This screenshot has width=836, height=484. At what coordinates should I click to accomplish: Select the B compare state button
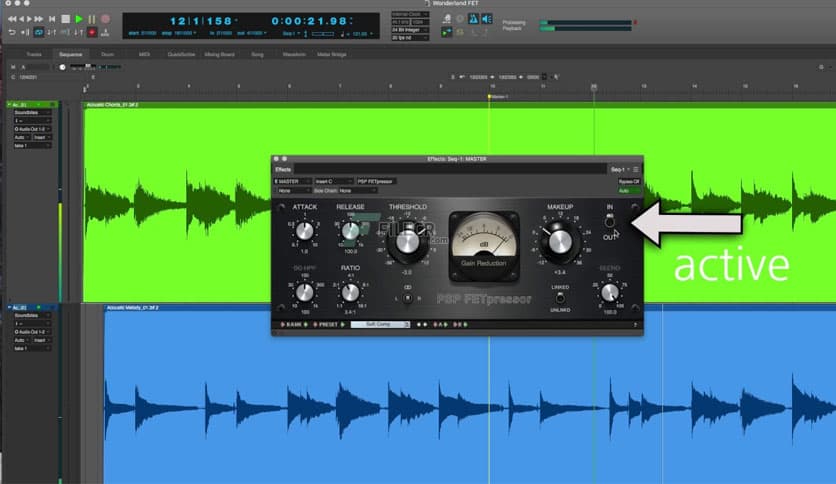pyautogui.click(x=459, y=325)
